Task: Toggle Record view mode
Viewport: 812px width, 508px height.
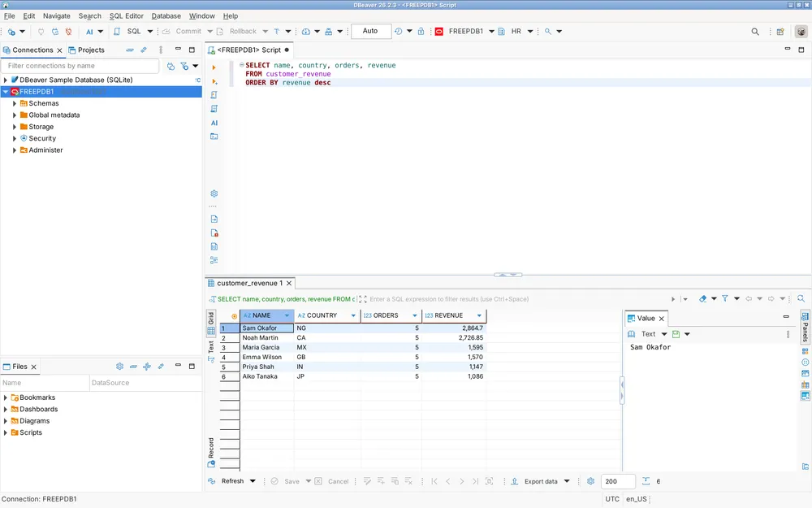Action: (x=211, y=452)
